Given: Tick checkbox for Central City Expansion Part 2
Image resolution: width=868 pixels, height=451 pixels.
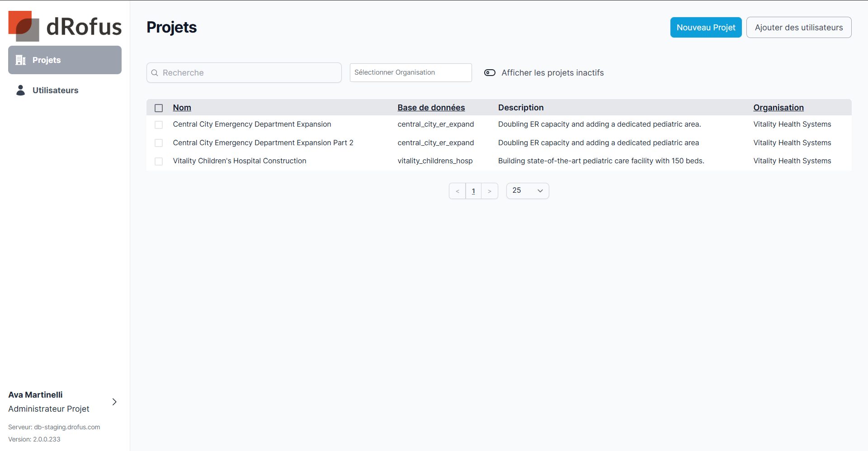Looking at the screenshot, I should coord(159,143).
